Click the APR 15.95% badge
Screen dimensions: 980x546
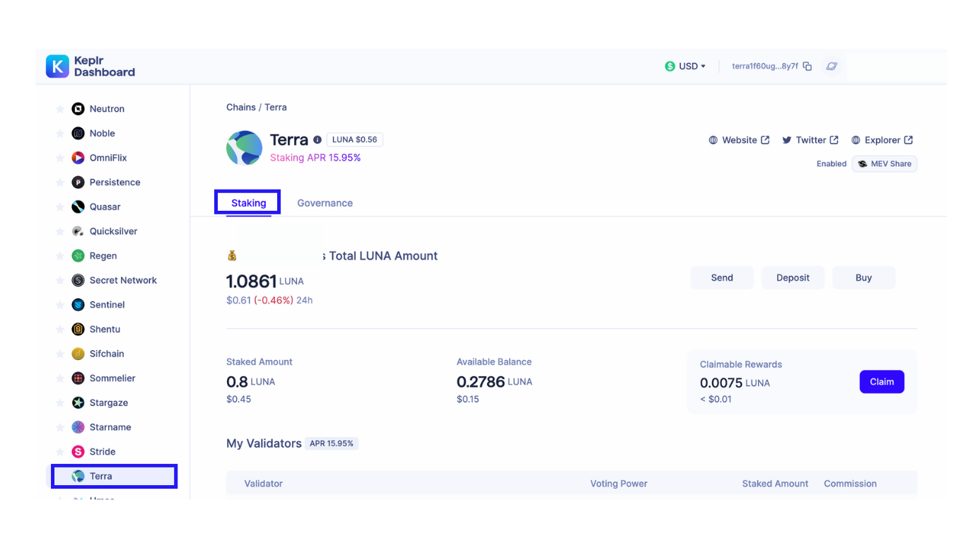click(x=332, y=443)
